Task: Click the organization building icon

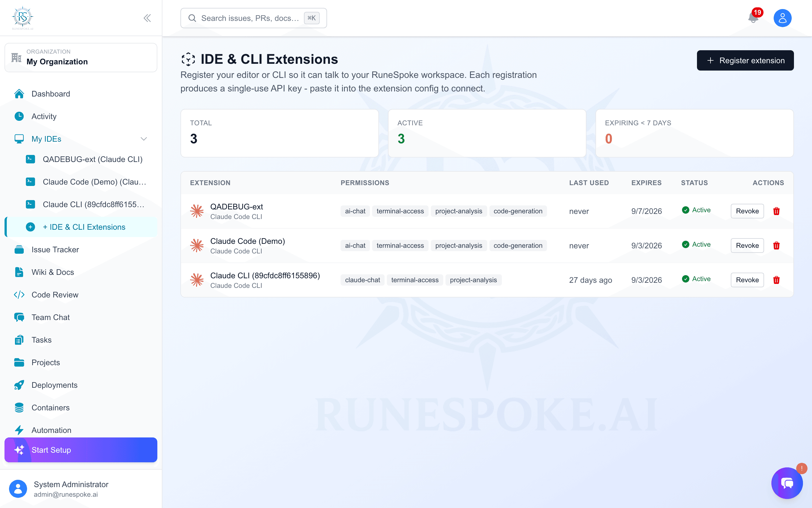Action: click(16, 58)
